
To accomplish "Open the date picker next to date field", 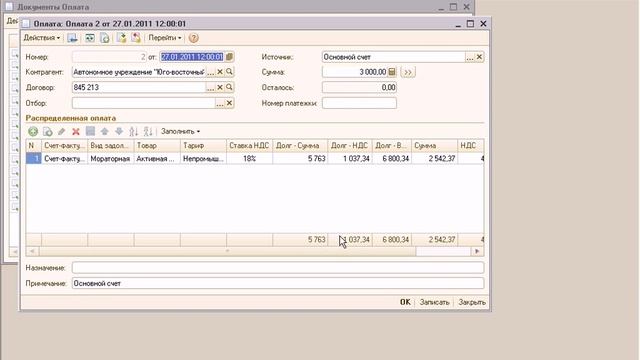I will [229, 57].
